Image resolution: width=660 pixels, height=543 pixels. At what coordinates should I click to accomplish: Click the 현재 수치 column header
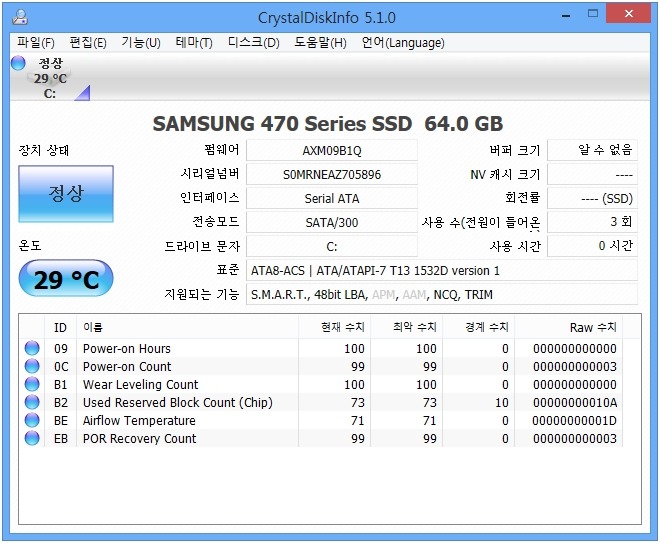coord(335,327)
